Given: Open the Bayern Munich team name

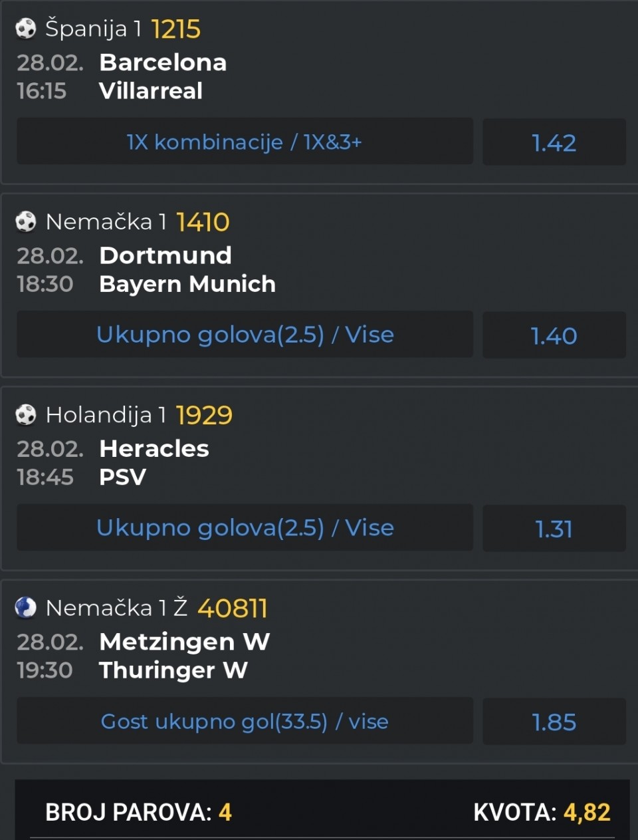Looking at the screenshot, I should (x=187, y=284).
